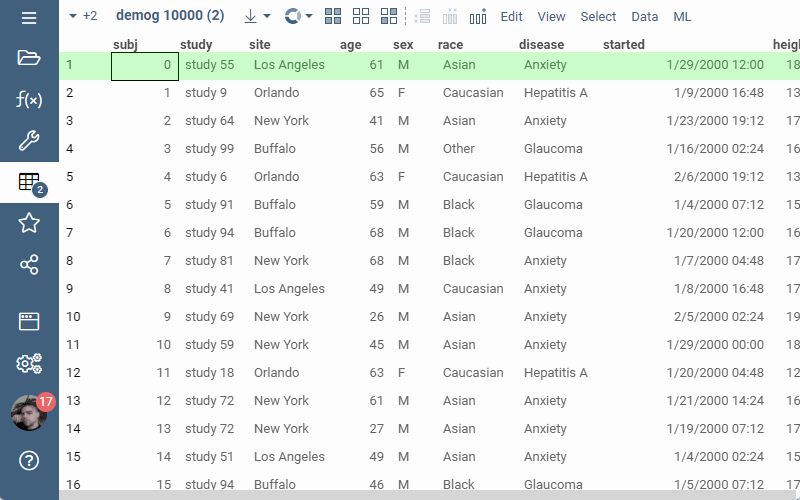The height and width of the screenshot is (500, 800).
Task: Open the file browser folder icon
Action: (29, 58)
